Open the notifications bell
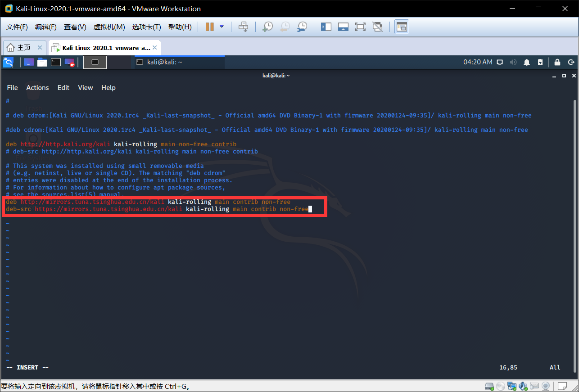The height and width of the screenshot is (392, 579). (527, 62)
